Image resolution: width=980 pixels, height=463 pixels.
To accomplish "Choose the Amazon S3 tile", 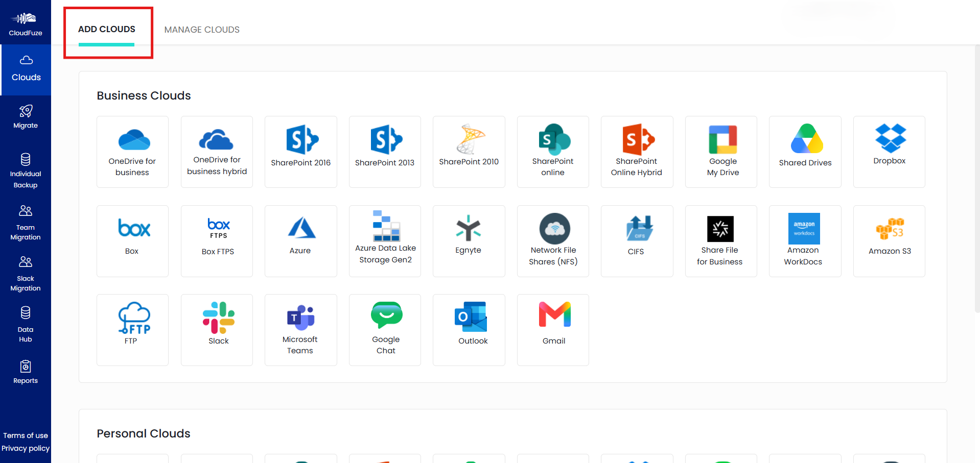I will click(x=889, y=241).
